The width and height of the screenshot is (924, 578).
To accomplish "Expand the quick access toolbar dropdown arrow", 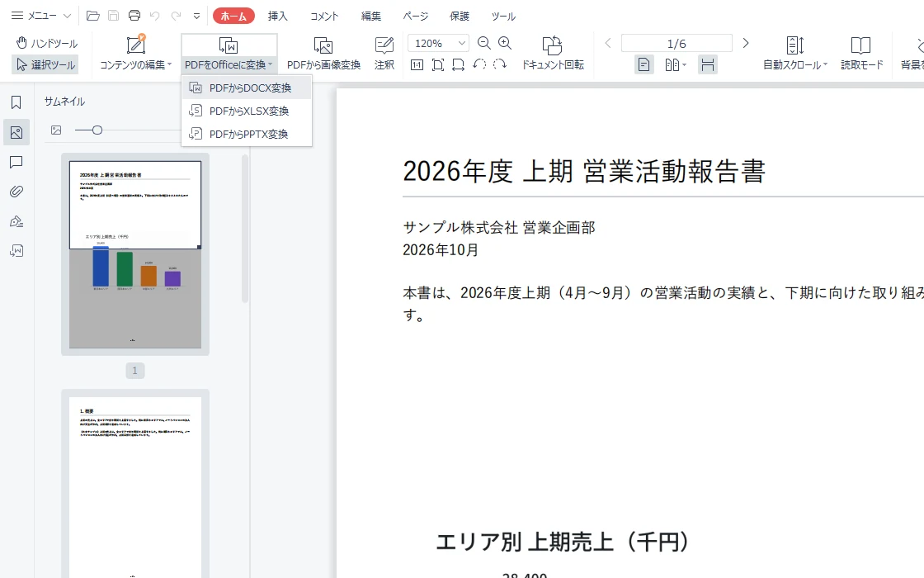I will tap(197, 16).
